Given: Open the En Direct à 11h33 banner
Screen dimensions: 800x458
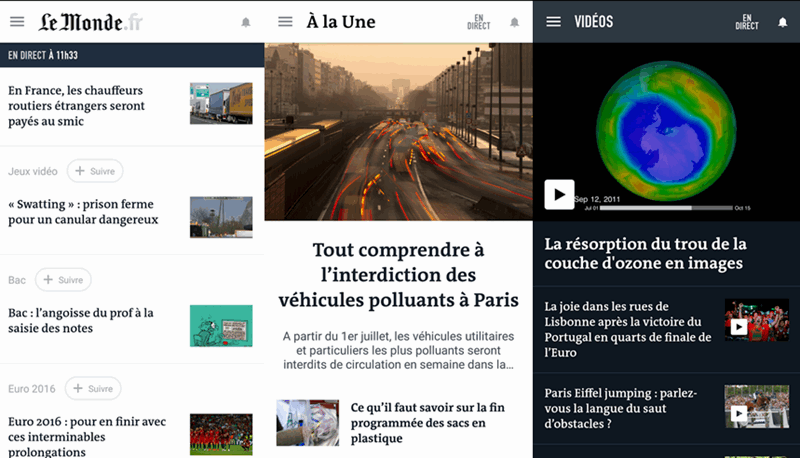Looking at the screenshot, I should (x=132, y=55).
